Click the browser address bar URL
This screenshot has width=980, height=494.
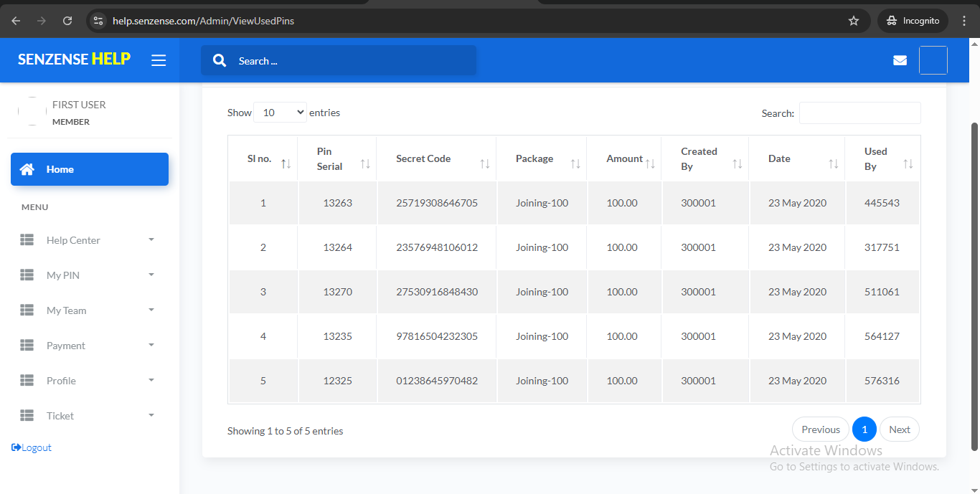pos(204,21)
